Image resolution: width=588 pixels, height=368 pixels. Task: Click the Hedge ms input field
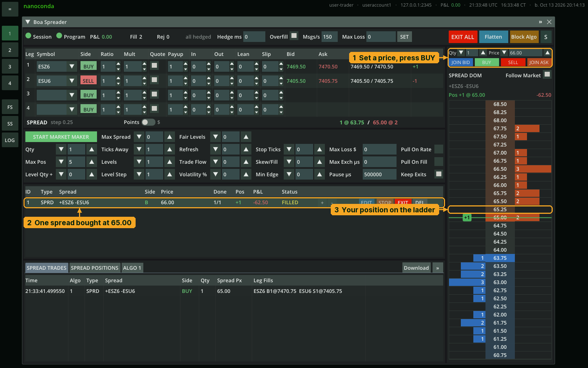point(254,37)
